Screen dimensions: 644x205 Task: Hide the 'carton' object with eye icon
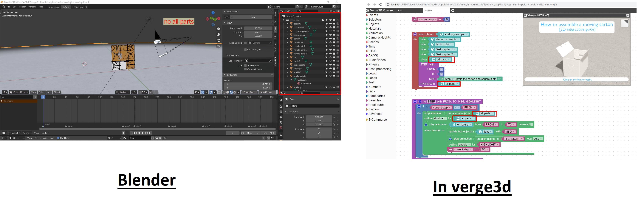pos(330,39)
